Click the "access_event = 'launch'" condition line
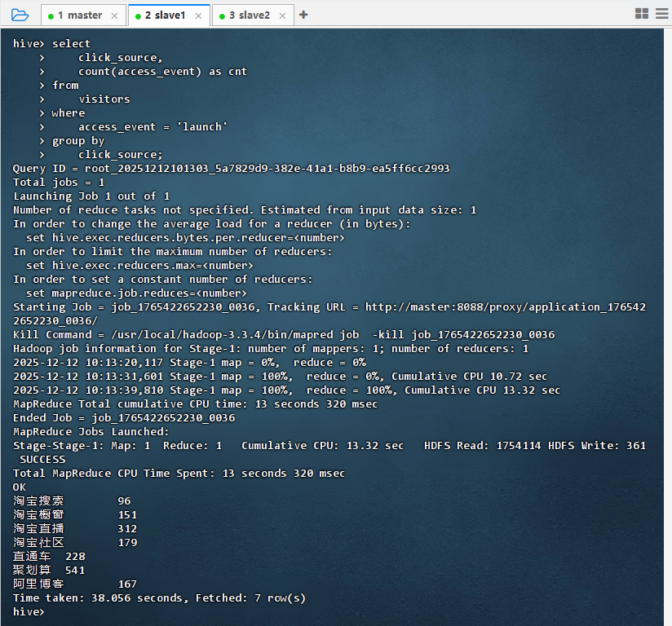 tap(153, 127)
